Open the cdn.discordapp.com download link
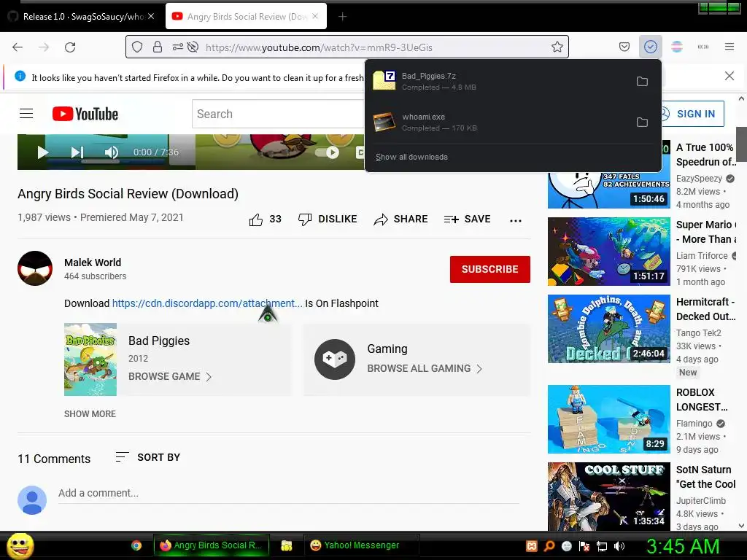This screenshot has height=560, width=747. 207,303
